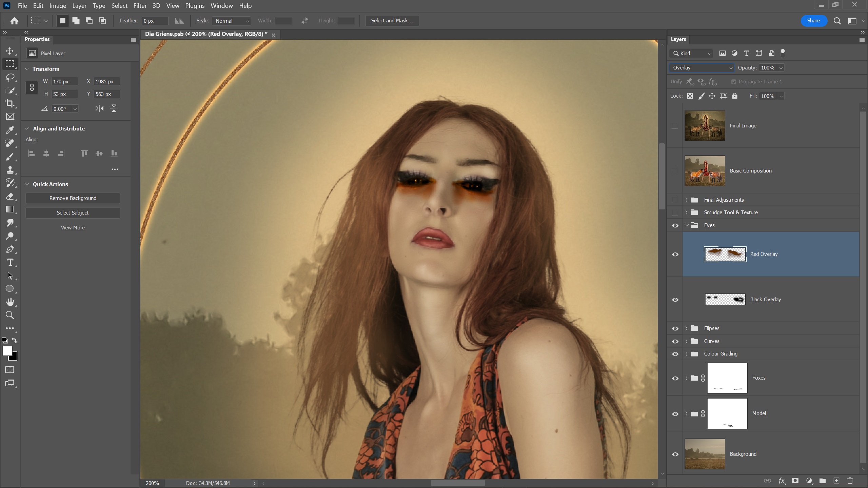The width and height of the screenshot is (868, 488).
Task: Click the create new layer icon
Action: point(836,481)
